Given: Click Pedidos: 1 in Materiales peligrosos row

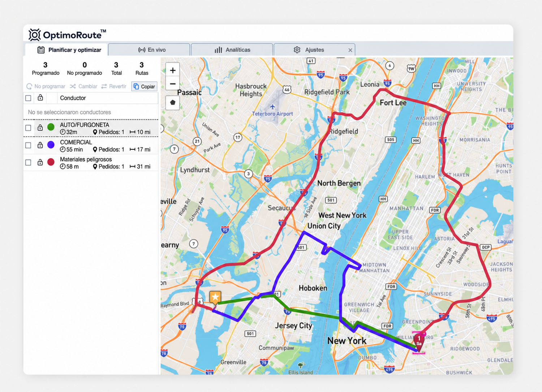Looking at the screenshot, I should [109, 166].
